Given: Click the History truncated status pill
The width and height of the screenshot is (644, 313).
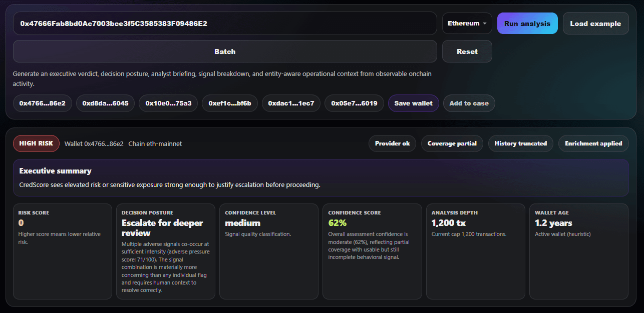Looking at the screenshot, I should coord(521,143).
